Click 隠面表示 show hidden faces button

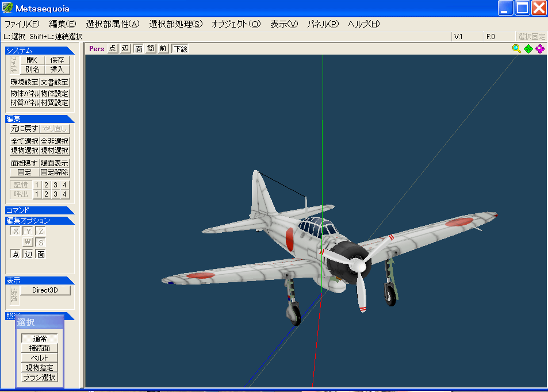click(55, 163)
